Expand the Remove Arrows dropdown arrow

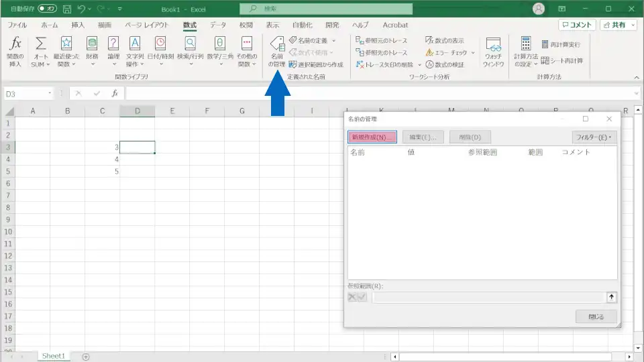[x=419, y=64]
